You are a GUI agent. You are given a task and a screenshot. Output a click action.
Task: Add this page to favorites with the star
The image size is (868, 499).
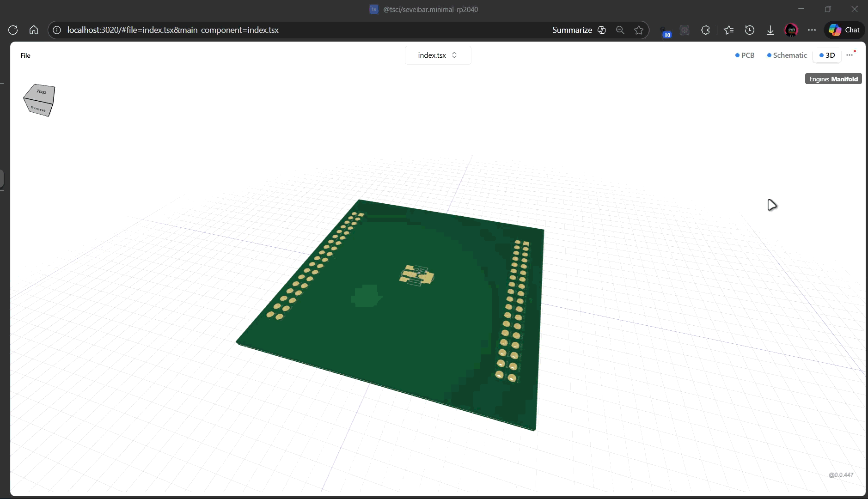(639, 30)
